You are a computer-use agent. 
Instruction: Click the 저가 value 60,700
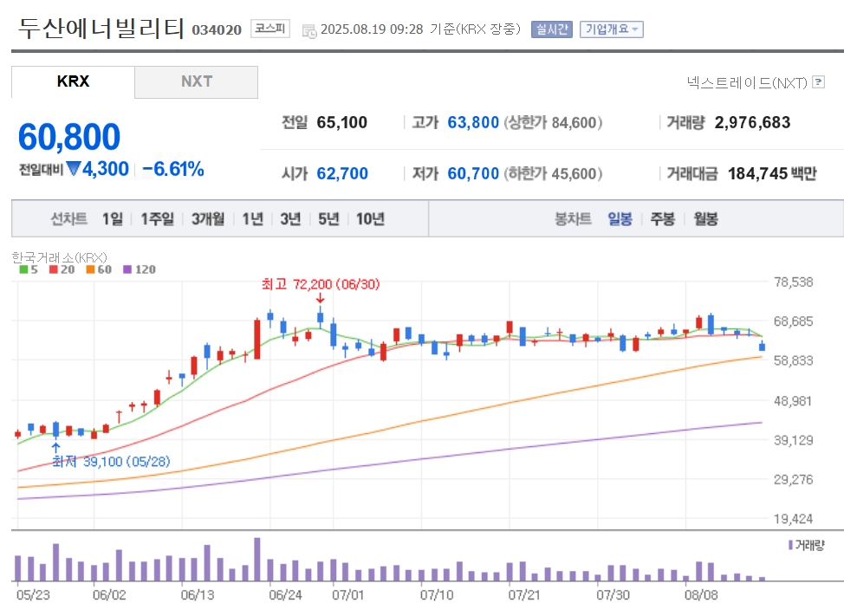pyautogui.click(x=473, y=173)
